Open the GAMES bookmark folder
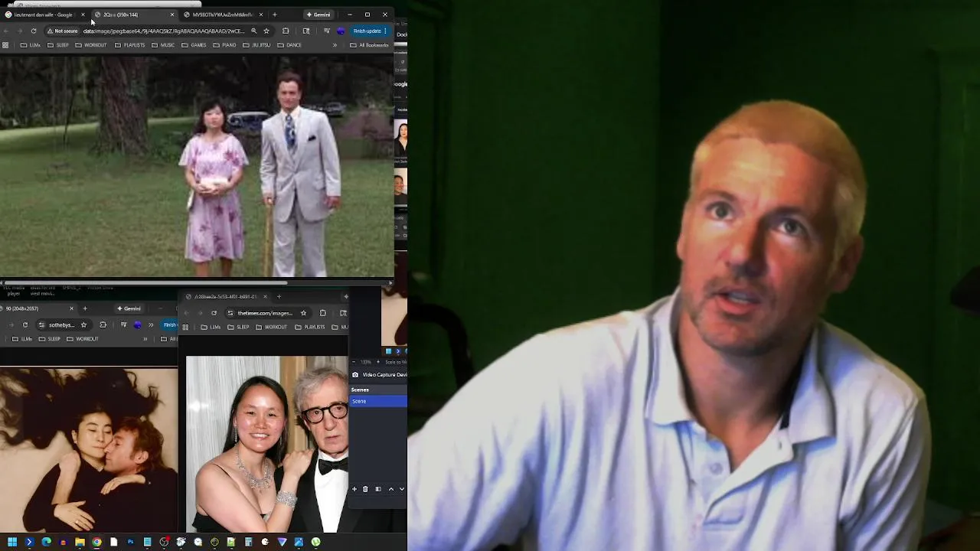The image size is (980, 551). pos(194,45)
